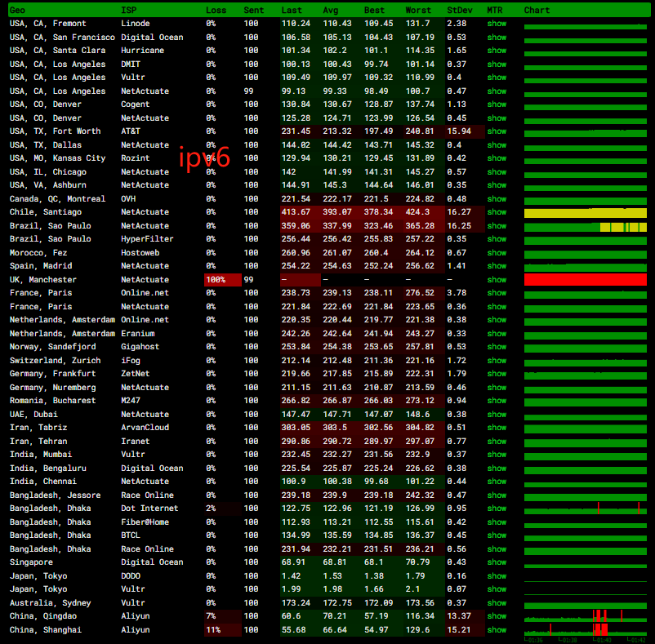This screenshot has height=644, width=655.
Task: Click the ISP column header
Action: pyautogui.click(x=129, y=10)
